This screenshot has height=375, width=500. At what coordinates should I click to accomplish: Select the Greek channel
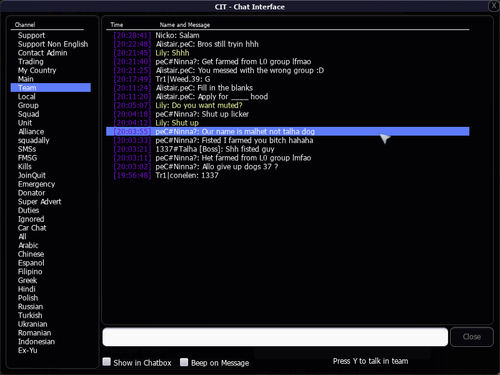pos(27,280)
